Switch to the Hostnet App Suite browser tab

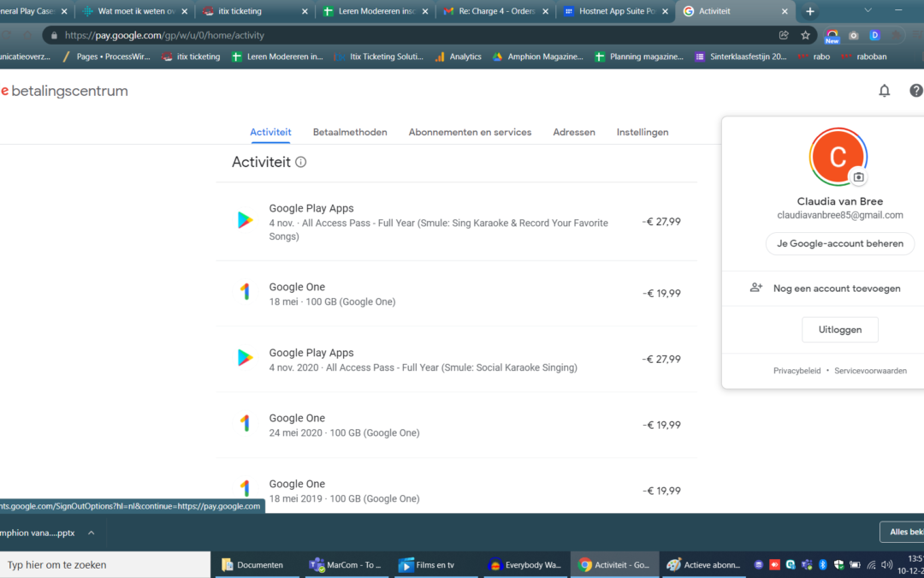click(x=615, y=11)
